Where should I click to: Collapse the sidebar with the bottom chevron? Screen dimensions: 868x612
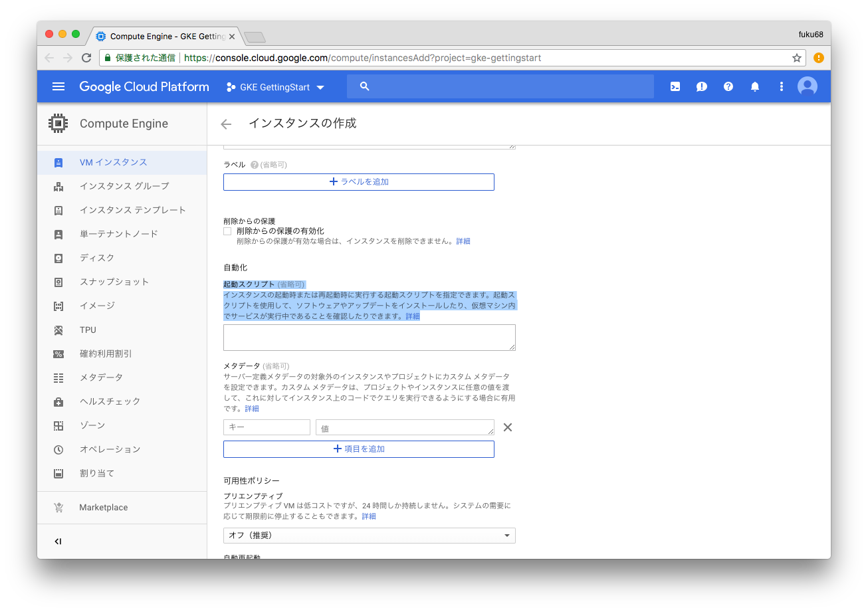[x=58, y=541]
